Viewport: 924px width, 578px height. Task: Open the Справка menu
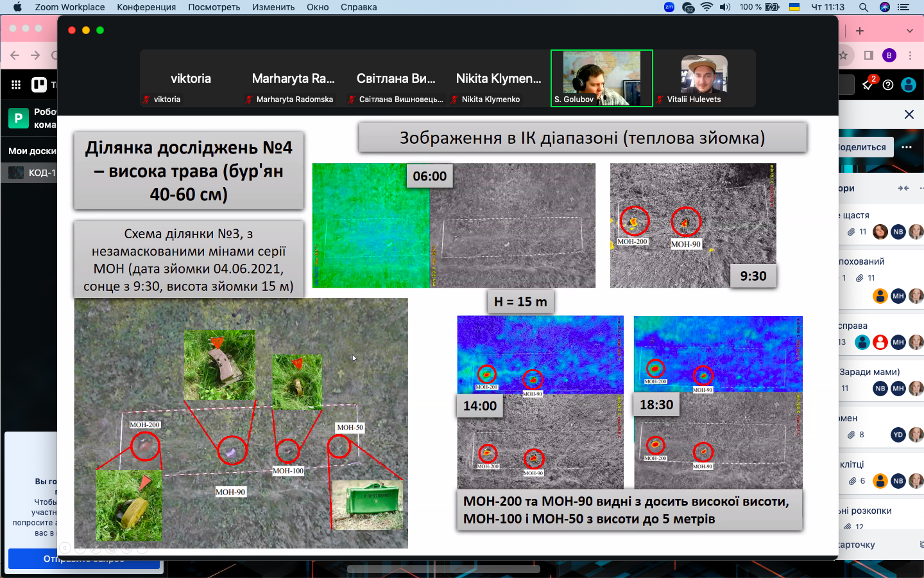[x=359, y=7]
